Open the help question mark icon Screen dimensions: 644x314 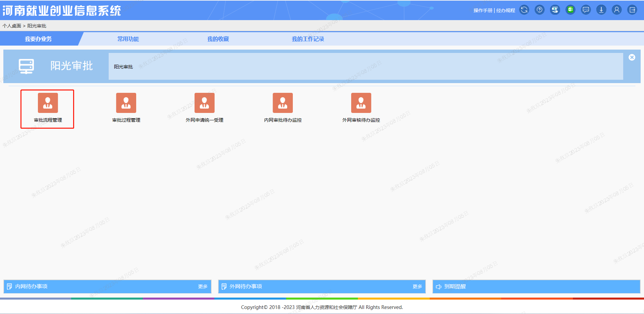tap(539, 10)
